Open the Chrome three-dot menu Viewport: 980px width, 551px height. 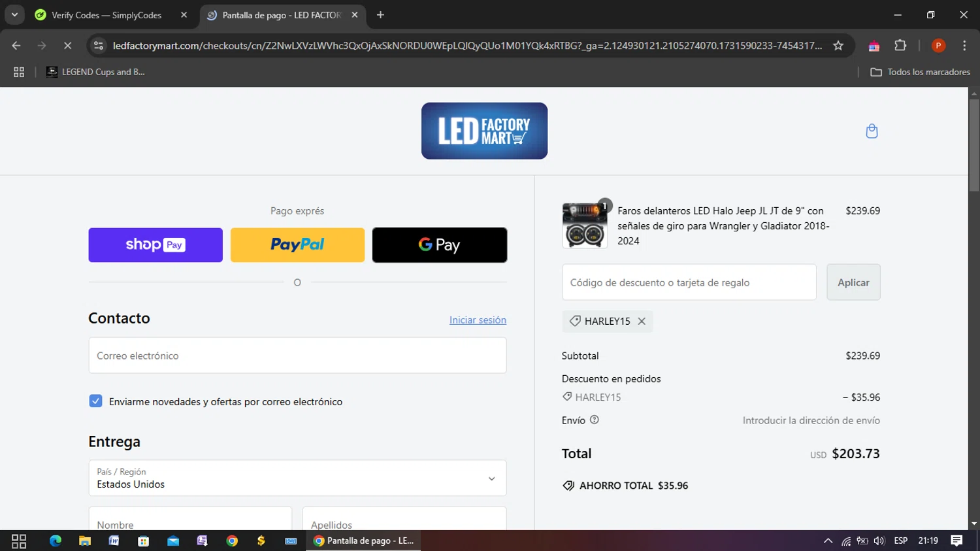[964, 45]
